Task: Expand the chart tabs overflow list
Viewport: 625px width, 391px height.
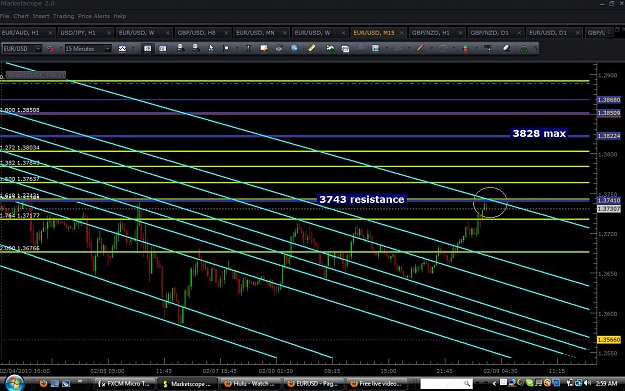Action: [609, 33]
